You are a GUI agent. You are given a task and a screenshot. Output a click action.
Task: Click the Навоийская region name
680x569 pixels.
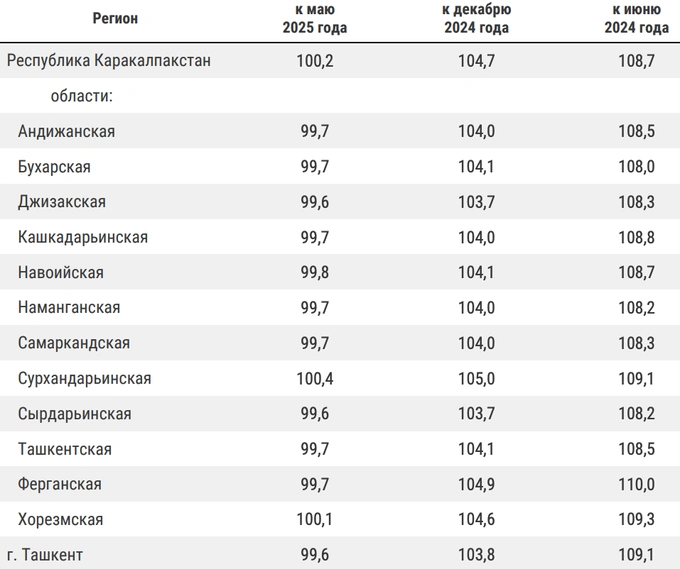[61, 273]
